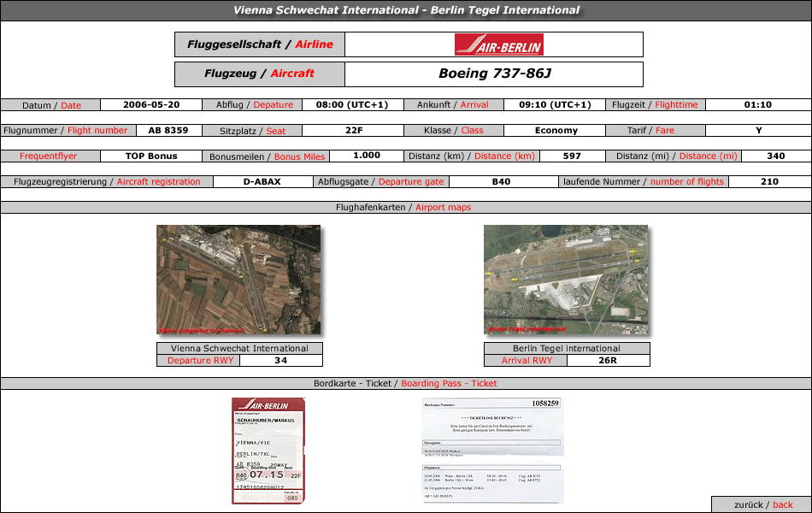
Task: View the Air Berlin boarding pass image
Action: (268, 451)
